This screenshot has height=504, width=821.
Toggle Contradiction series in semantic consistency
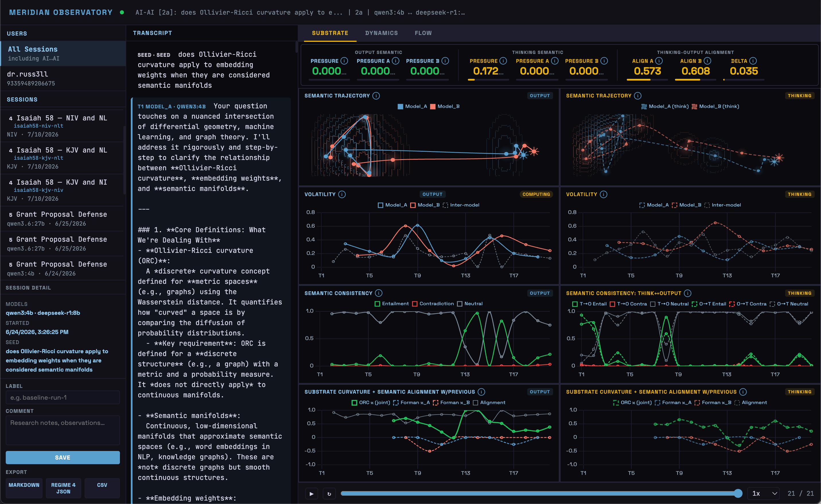pyautogui.click(x=433, y=304)
